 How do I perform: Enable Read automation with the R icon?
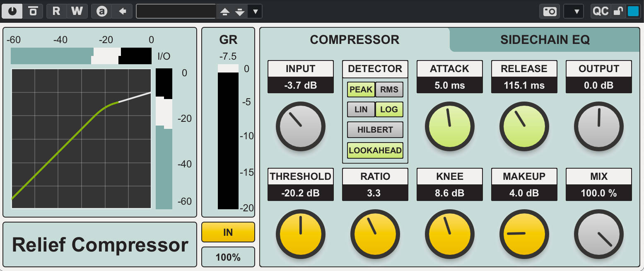click(56, 11)
